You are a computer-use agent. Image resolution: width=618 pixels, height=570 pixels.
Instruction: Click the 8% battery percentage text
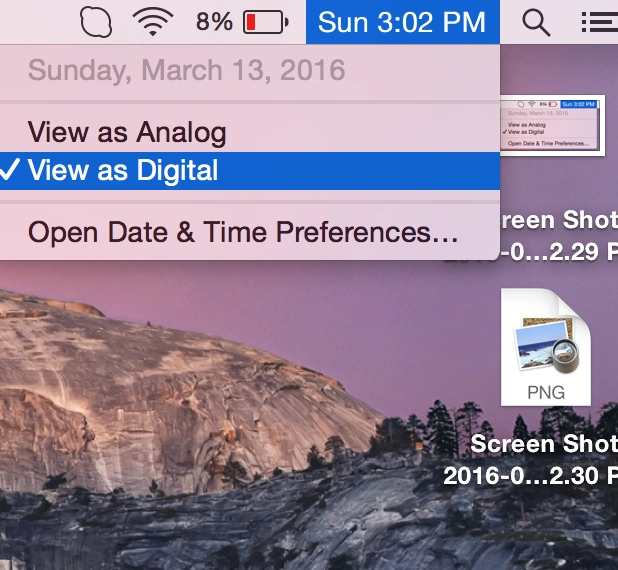coord(214,22)
